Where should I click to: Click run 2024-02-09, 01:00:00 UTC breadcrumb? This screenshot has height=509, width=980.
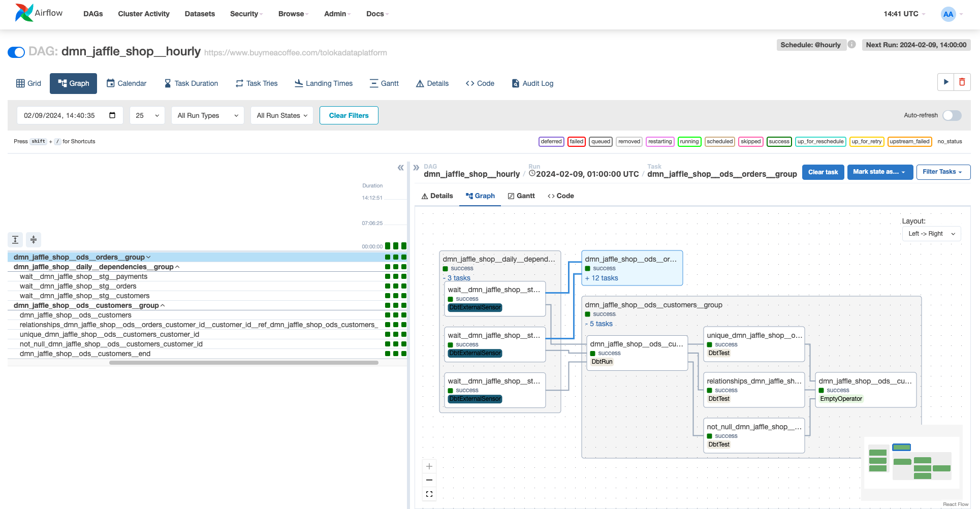coord(584,174)
